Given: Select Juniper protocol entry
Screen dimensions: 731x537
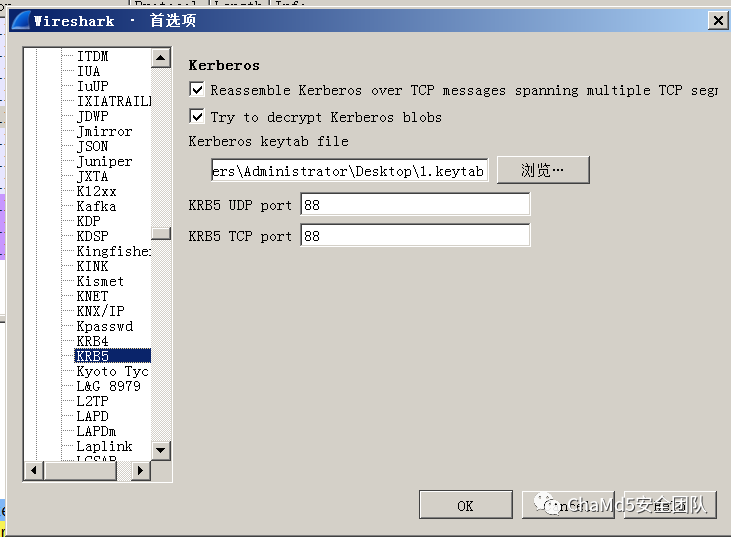Looking at the screenshot, I should pos(104,161).
